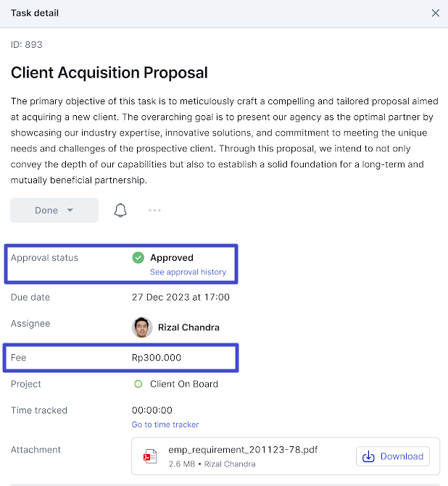The height and width of the screenshot is (486, 448).
Task: Click the emp_requirement_201123-78.pdf filename
Action: pos(243,450)
